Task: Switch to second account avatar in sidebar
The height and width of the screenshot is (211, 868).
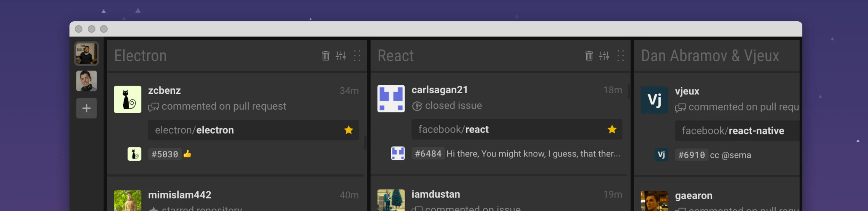Action: [86, 81]
